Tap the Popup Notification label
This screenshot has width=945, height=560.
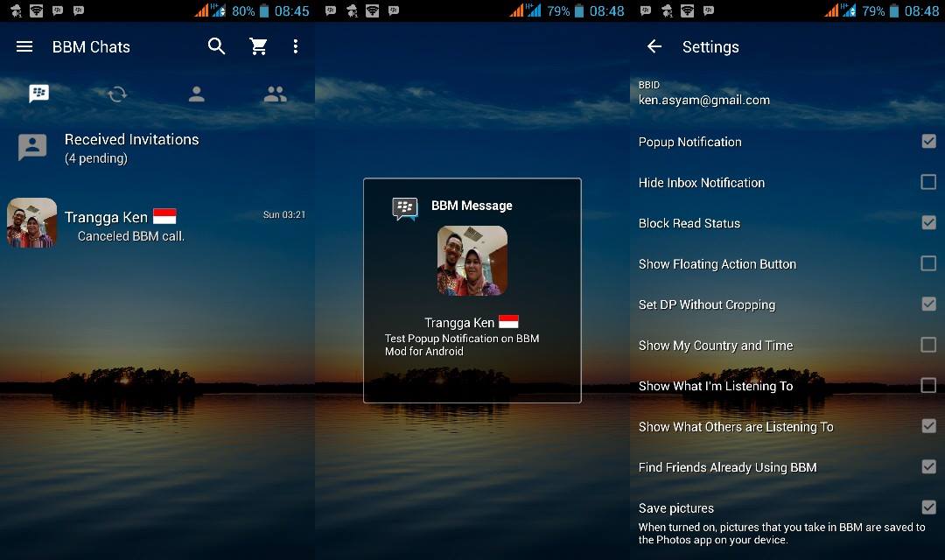point(690,143)
